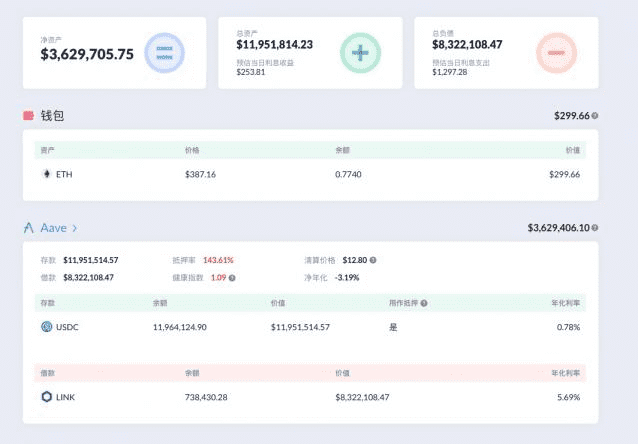Click the red minus icon on total liabilities card
The width and height of the screenshot is (638, 444).
pos(556,53)
